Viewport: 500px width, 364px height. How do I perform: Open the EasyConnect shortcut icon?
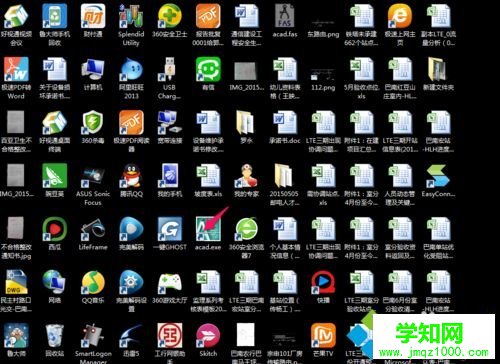pos(438,176)
